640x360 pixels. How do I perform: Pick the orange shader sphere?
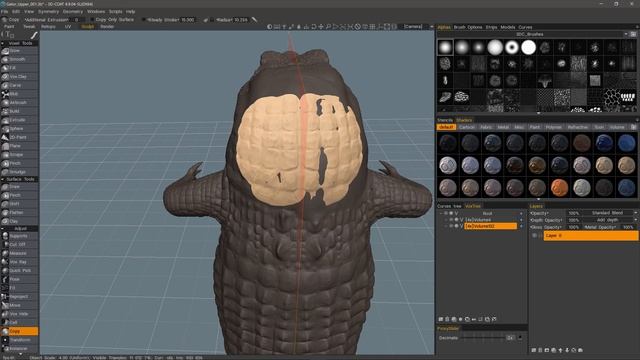[559, 188]
